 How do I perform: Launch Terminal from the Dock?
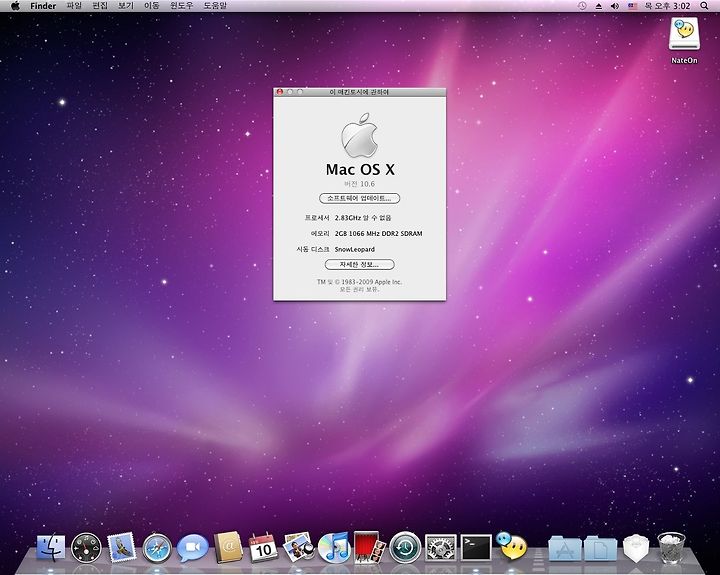(476, 547)
